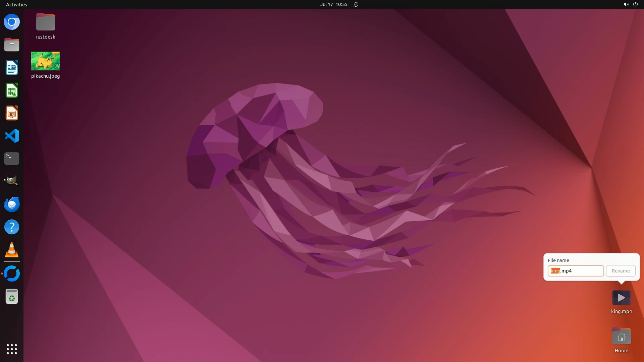Launch VLC media player from dock

(12, 250)
